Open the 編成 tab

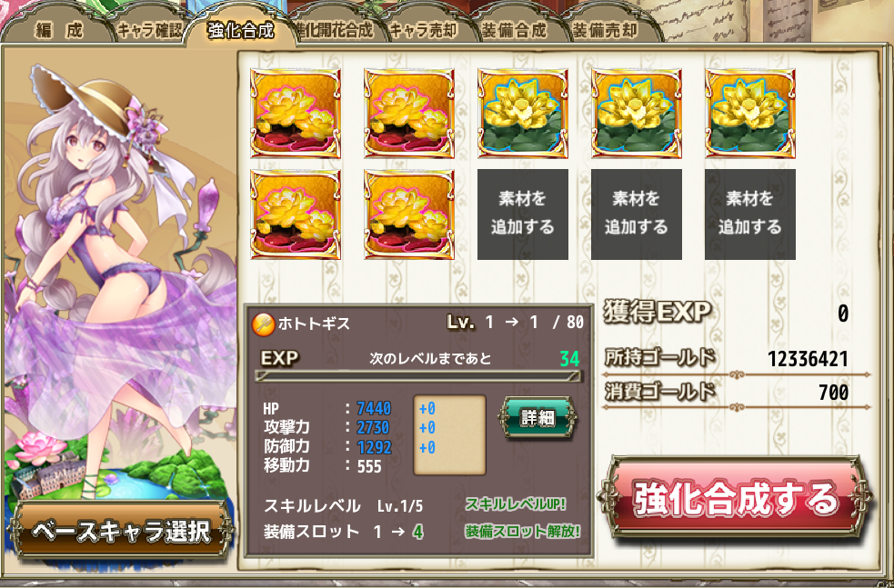pos(59,30)
